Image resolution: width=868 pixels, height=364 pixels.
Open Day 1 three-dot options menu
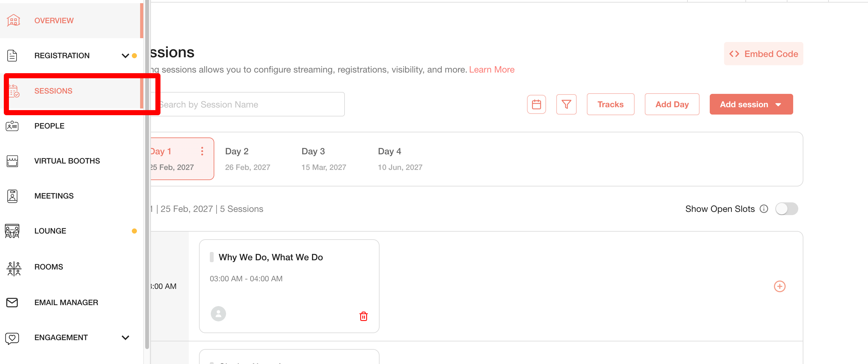coord(202,151)
